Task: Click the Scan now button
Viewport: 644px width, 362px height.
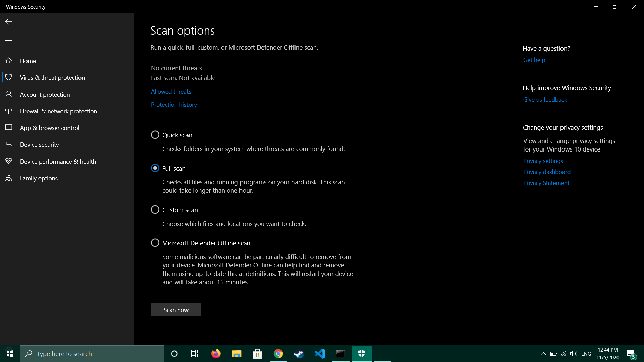Action: pos(176,310)
